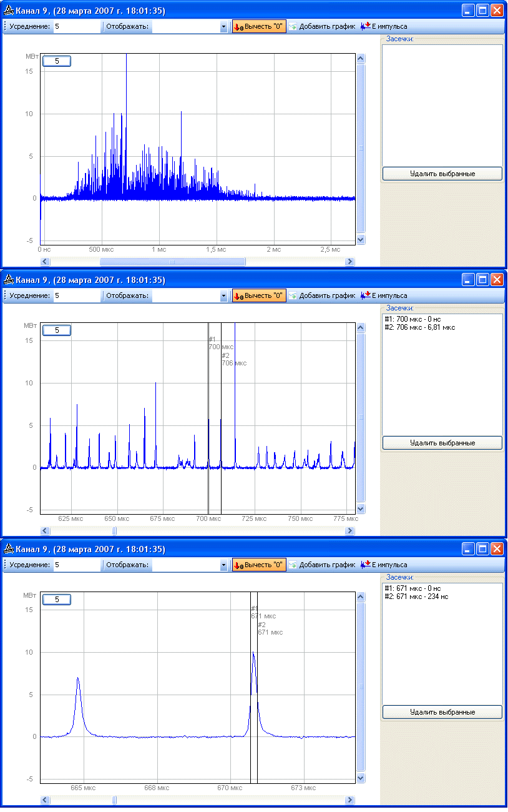Click the "#2 706 мкс" marker label on chart

(234, 359)
